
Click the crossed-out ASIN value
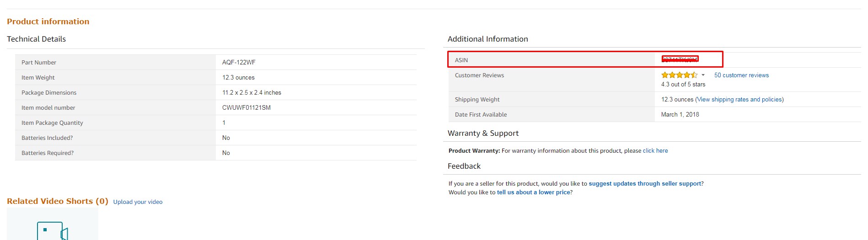[x=680, y=59]
